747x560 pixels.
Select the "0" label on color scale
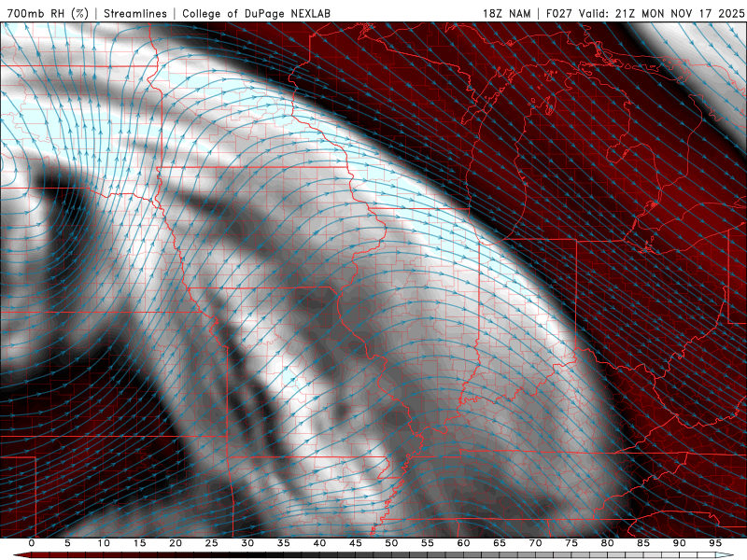pos(32,543)
